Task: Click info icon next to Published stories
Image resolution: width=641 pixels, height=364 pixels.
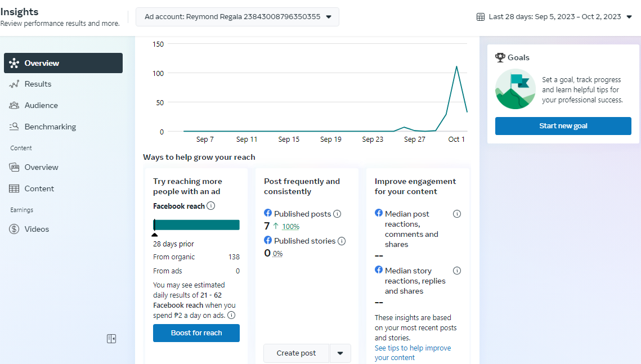Action: click(x=342, y=241)
